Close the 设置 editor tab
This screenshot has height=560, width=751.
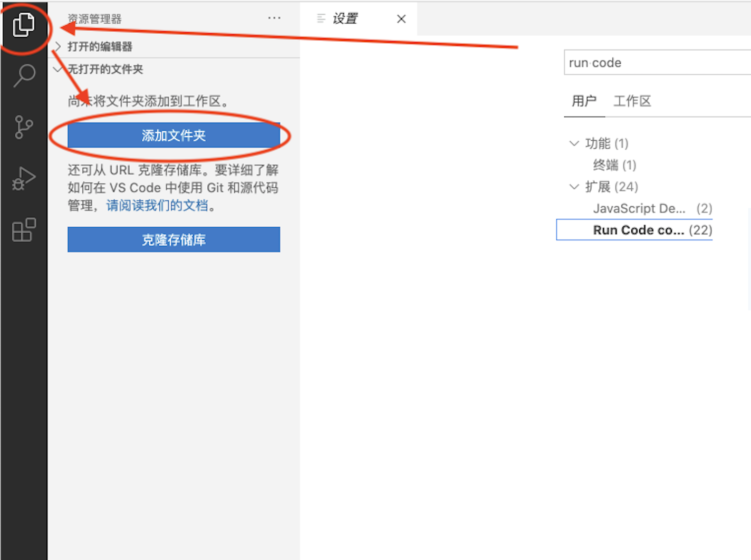click(x=401, y=19)
